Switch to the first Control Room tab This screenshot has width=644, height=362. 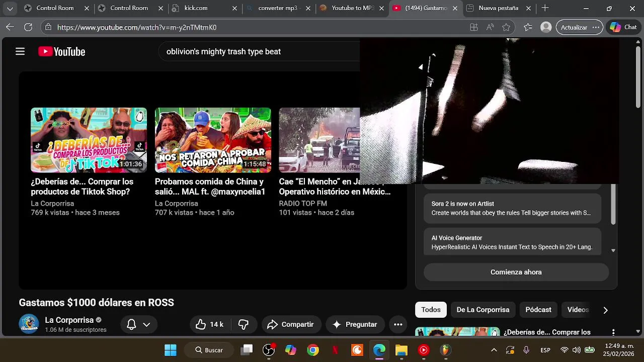pyautogui.click(x=55, y=8)
